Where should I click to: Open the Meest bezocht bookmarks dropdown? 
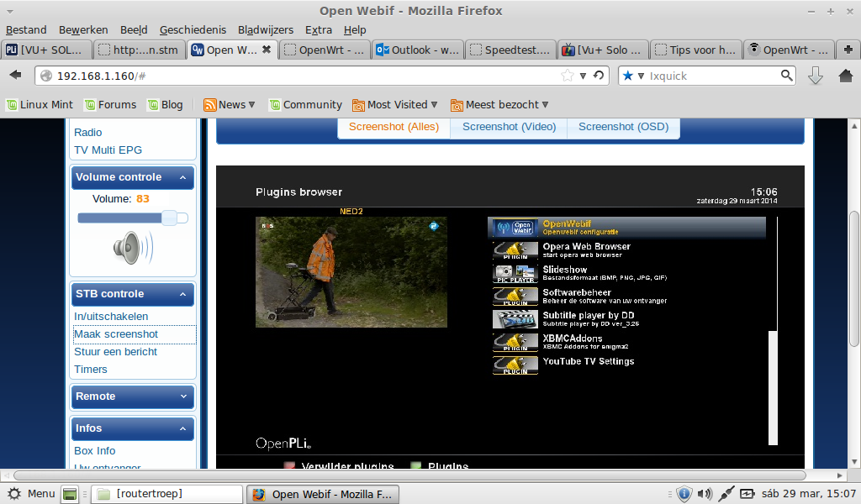click(545, 105)
